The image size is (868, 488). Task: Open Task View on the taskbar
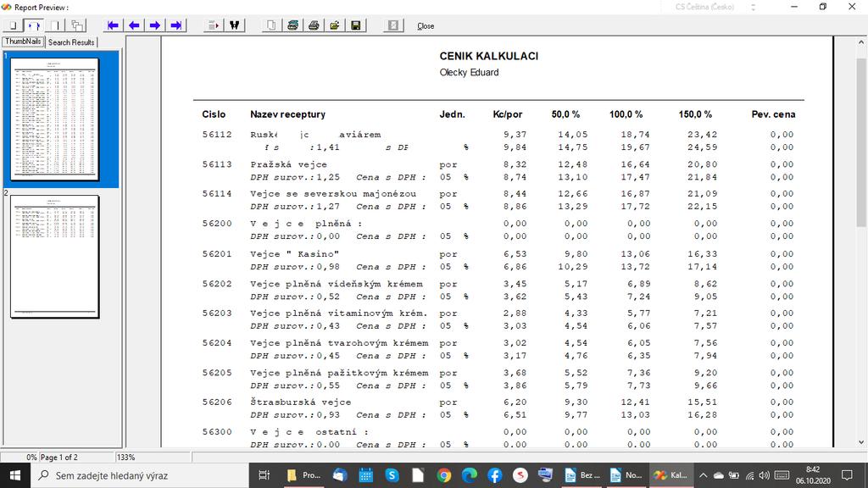264,475
